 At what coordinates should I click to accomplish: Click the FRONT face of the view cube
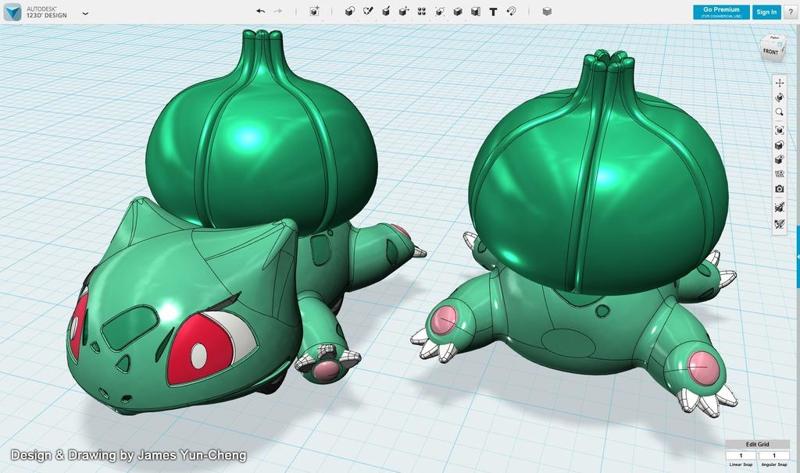(770, 51)
